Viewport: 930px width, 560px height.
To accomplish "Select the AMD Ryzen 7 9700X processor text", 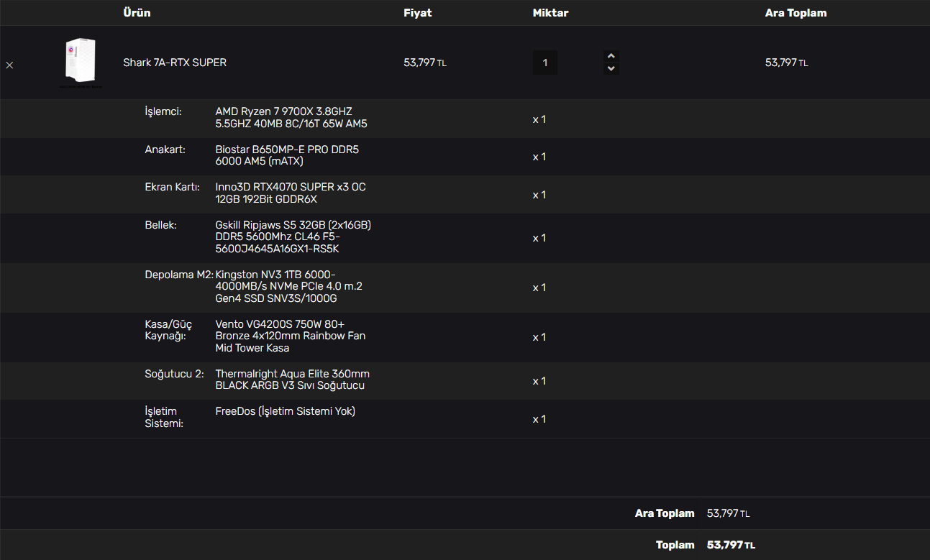I will 291,118.
